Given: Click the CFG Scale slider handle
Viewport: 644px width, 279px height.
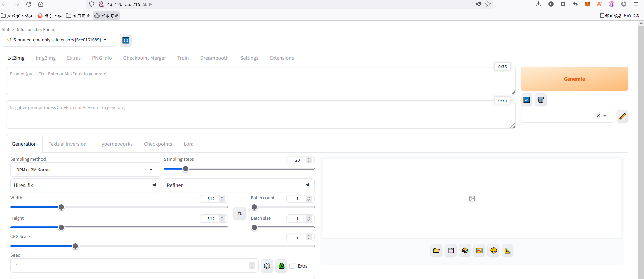Looking at the screenshot, I should coord(75,246).
